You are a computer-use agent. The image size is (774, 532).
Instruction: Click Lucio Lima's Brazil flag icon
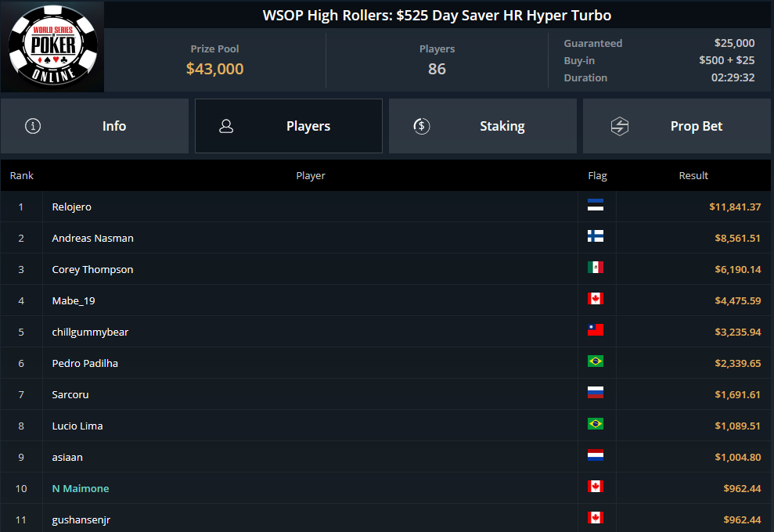point(596,423)
